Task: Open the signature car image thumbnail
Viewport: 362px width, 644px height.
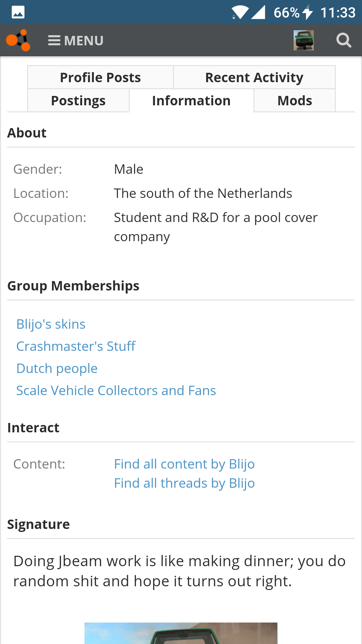Action: click(181, 633)
